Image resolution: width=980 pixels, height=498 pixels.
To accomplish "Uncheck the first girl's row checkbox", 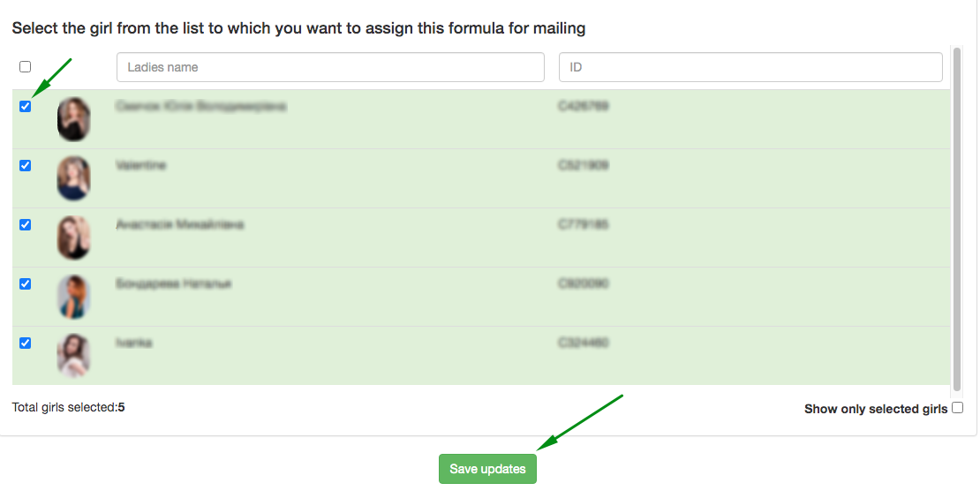I will coord(25,107).
